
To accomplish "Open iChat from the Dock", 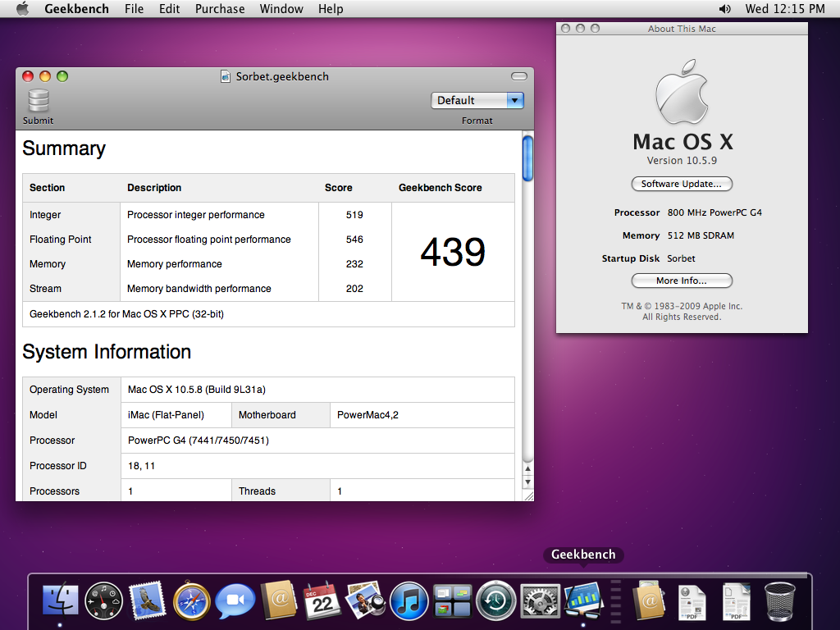I will (x=235, y=601).
